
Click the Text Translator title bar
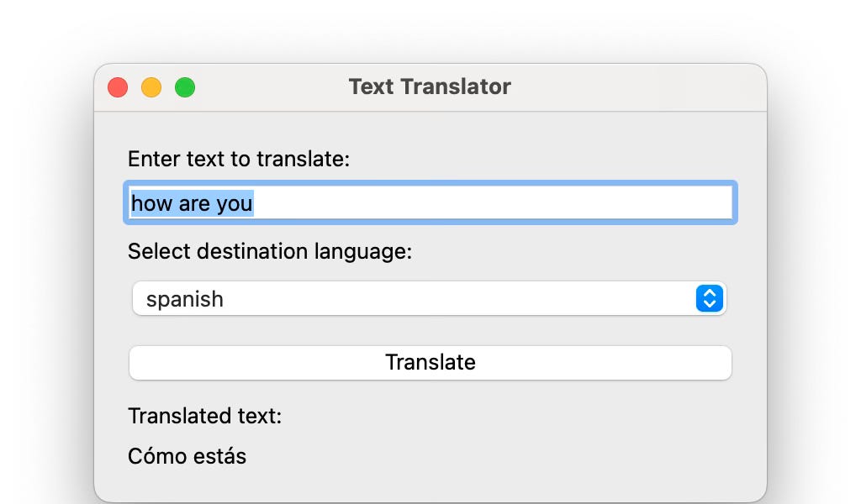(430, 87)
